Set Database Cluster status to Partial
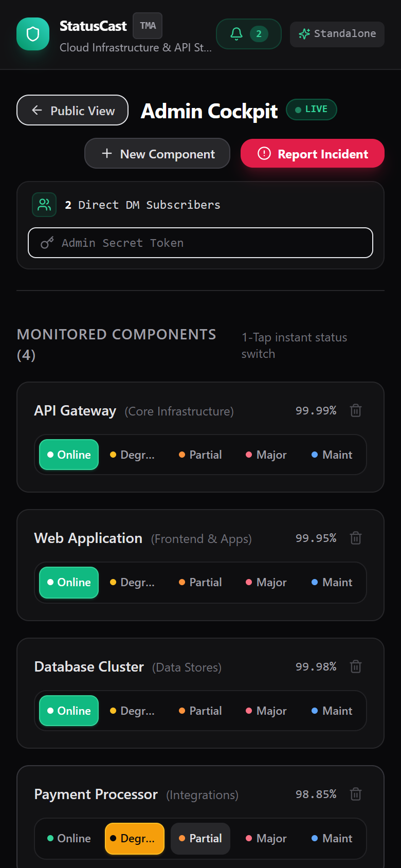 (x=200, y=711)
